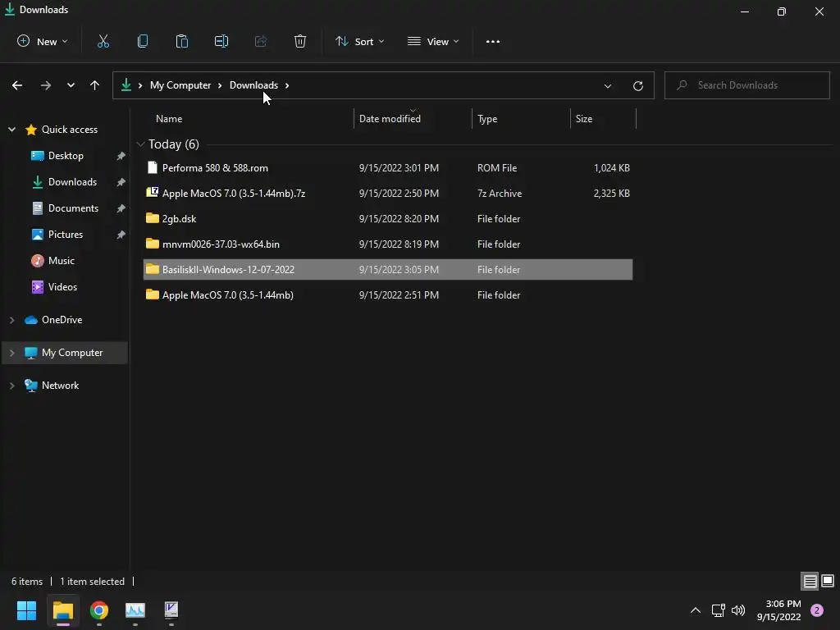Select Pictures in the sidebar

tap(66, 235)
